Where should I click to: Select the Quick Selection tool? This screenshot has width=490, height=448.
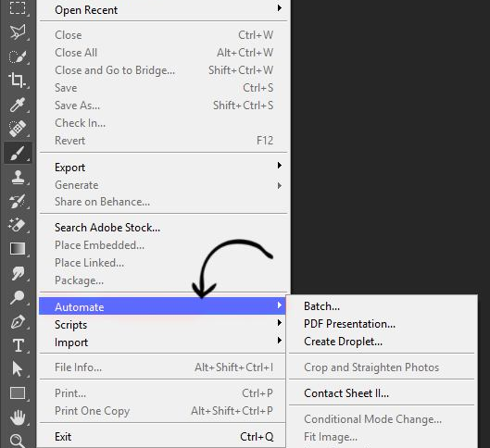[x=18, y=56]
